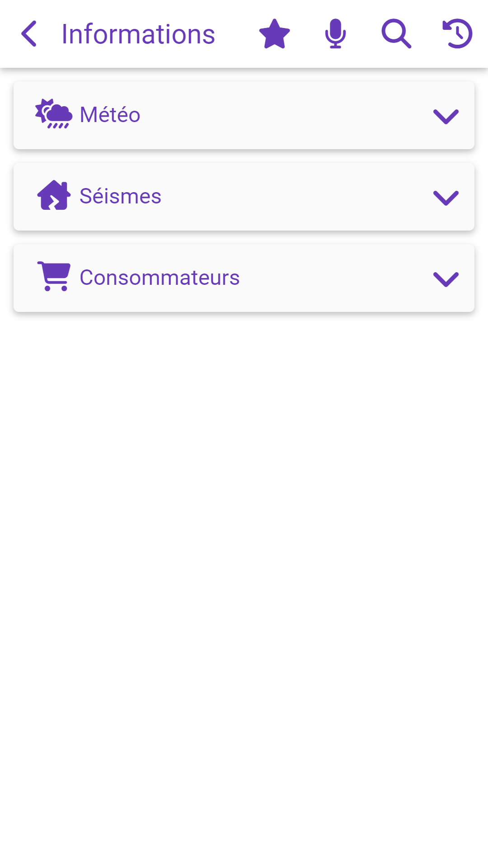Go back using the left arrow
This screenshot has width=488, height=868.
click(29, 34)
